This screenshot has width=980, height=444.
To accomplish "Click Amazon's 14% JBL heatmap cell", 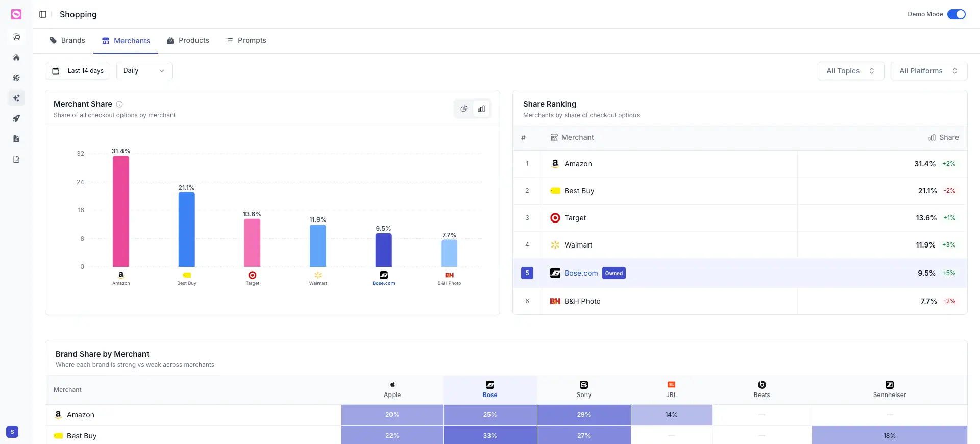I will [x=671, y=415].
